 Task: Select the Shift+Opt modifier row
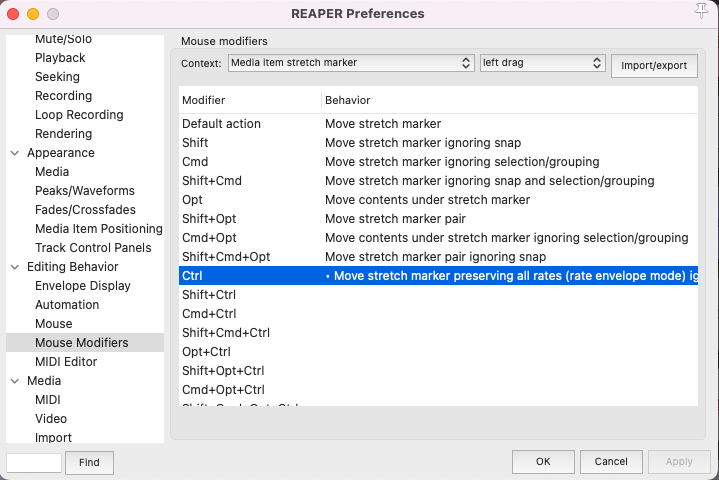pos(209,219)
